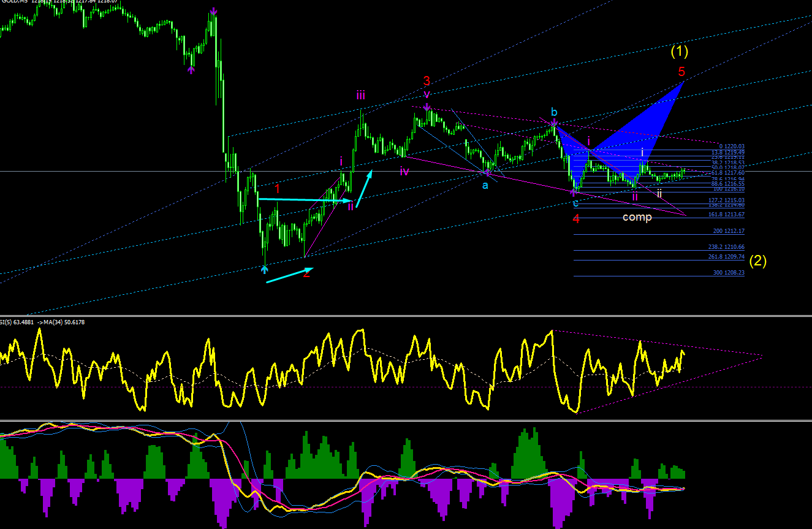
Task: Click the red 2 wave label
Action: click(306, 273)
